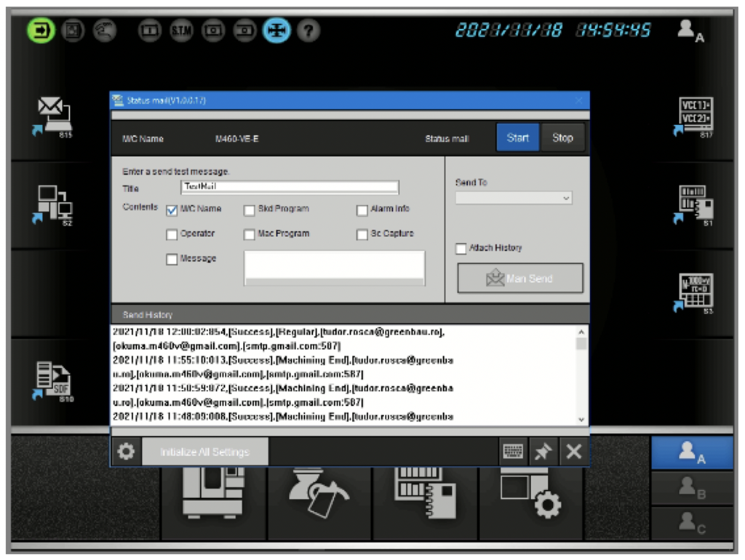This screenshot has width=745, height=560.
Task: Enable the Operator checkbox
Action: (x=172, y=235)
